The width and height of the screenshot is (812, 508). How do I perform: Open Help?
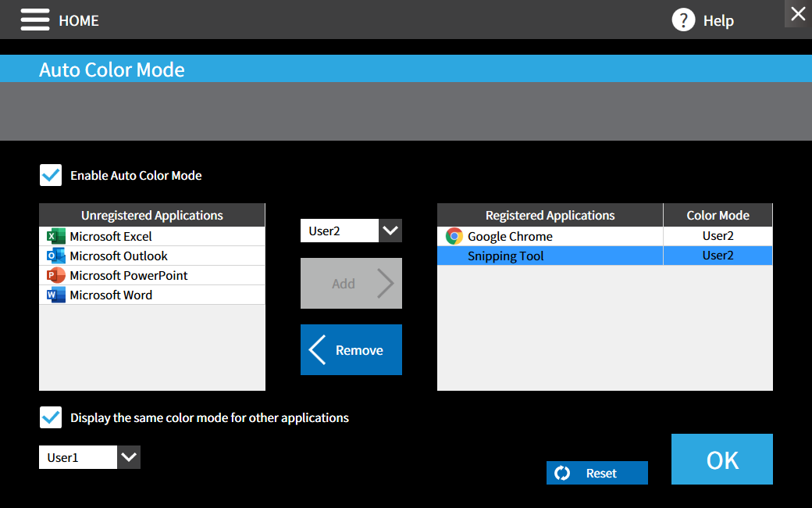tap(718, 21)
